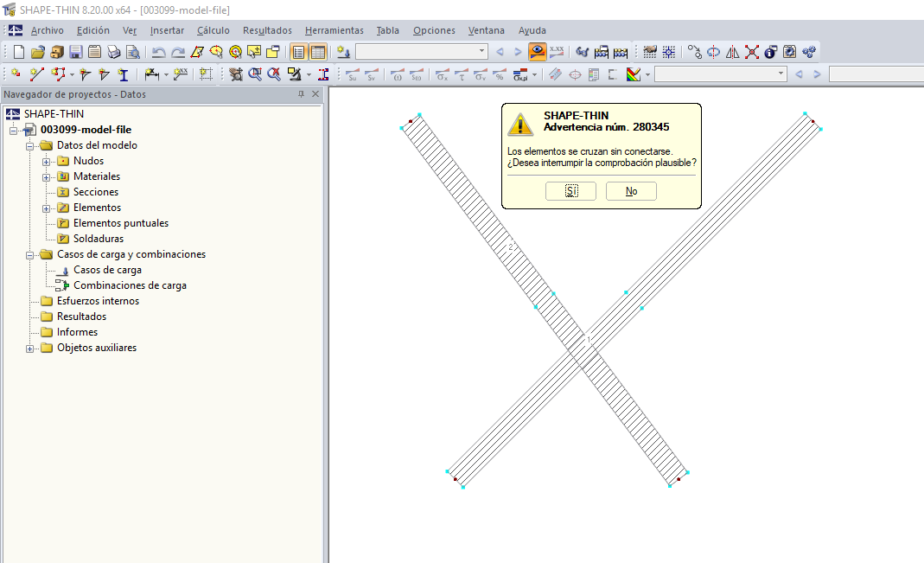Go to previous load case arrow
924x563 pixels.
coord(500,52)
